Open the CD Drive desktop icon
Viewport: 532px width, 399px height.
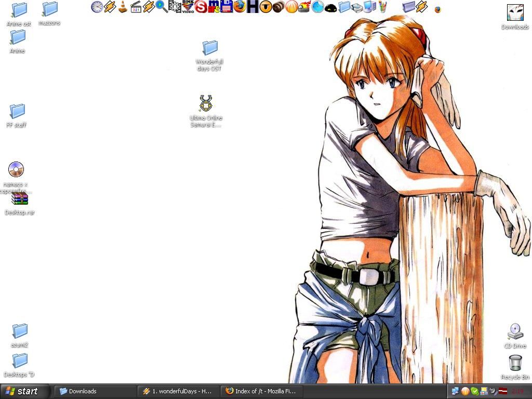click(x=515, y=336)
